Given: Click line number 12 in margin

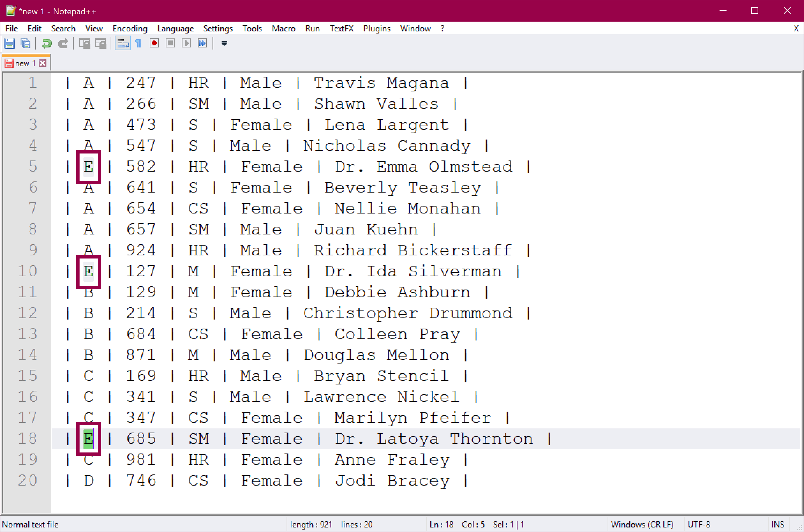Looking at the screenshot, I should coord(28,313).
